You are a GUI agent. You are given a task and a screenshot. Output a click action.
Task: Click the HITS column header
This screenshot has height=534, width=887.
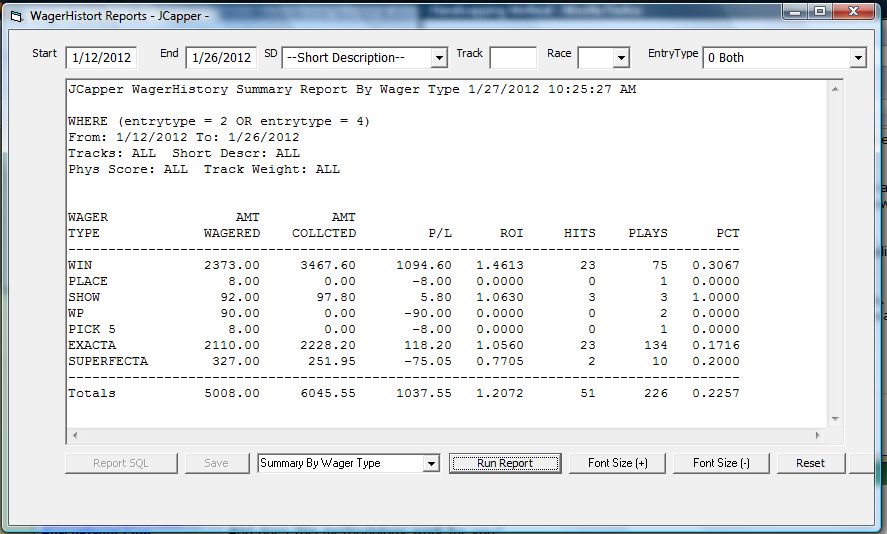pos(580,233)
